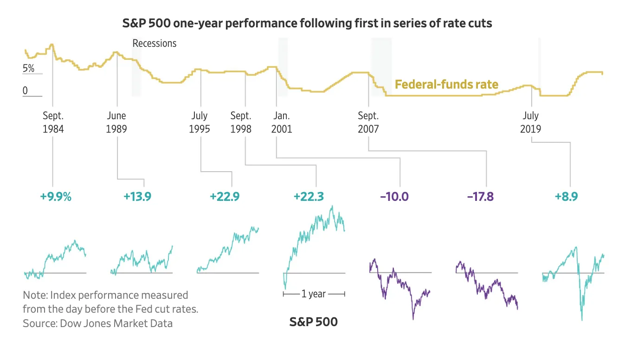644x347 pixels.
Task: Click the +9.9% performance value
Action: [x=56, y=197]
